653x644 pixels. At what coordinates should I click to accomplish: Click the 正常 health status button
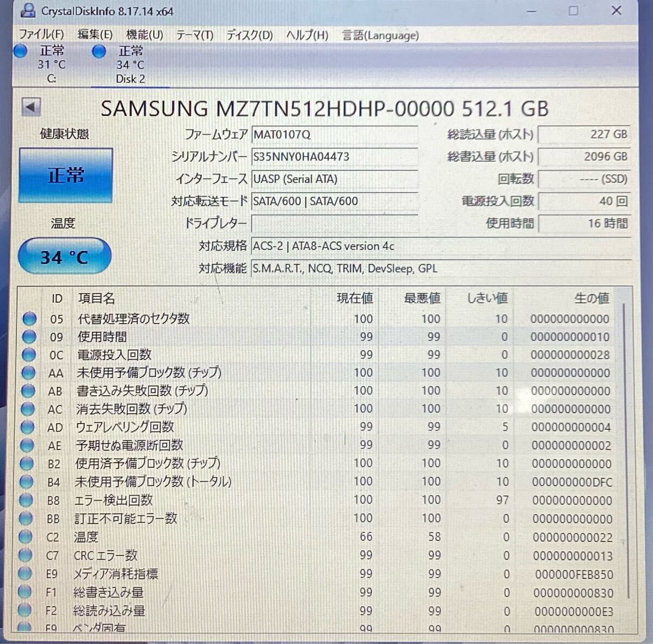[x=66, y=175]
